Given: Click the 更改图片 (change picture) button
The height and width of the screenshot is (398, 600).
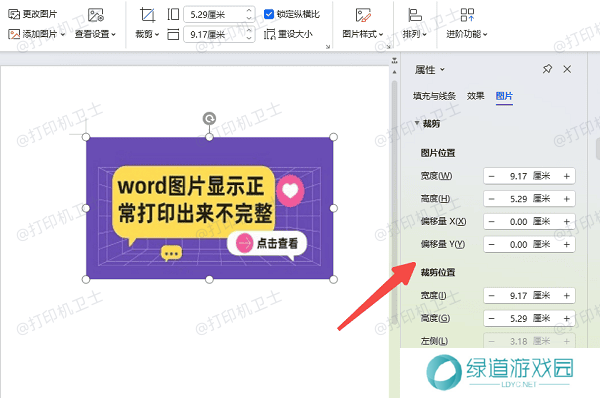Looking at the screenshot, I should 33,14.
